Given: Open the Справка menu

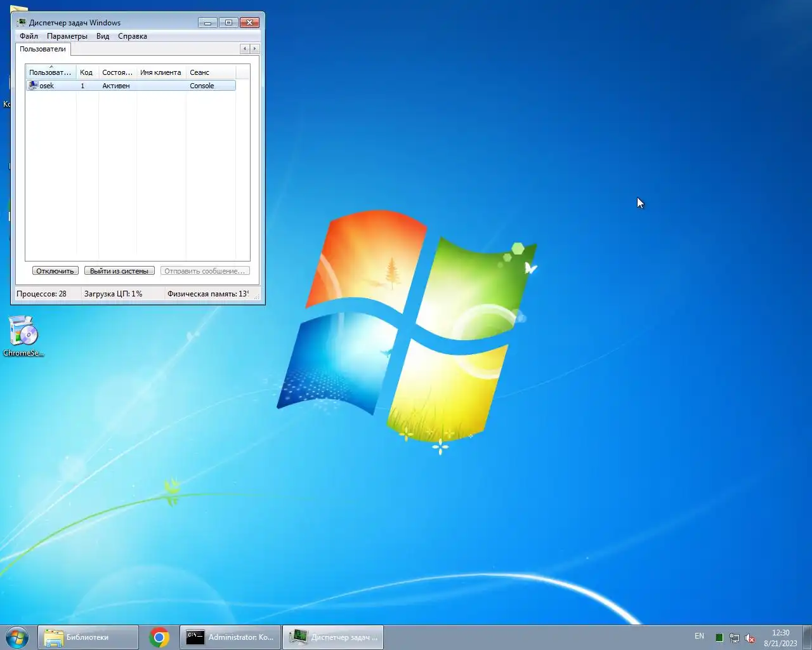Looking at the screenshot, I should [133, 36].
